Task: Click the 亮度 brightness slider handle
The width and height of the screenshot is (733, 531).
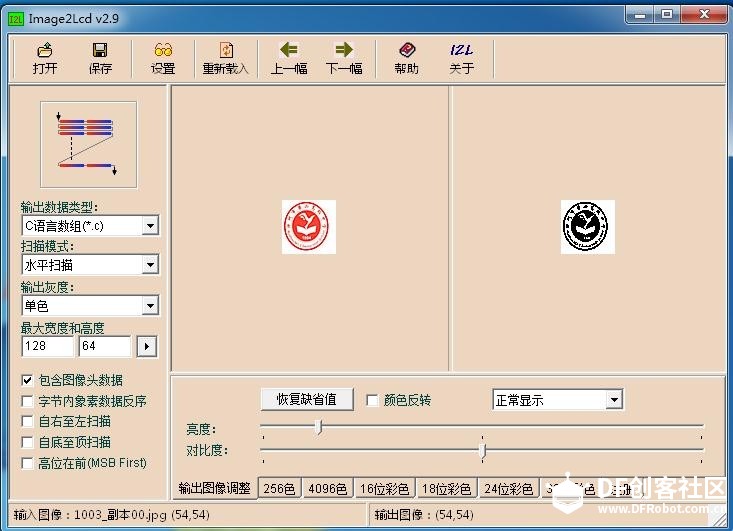Action: coord(319,426)
